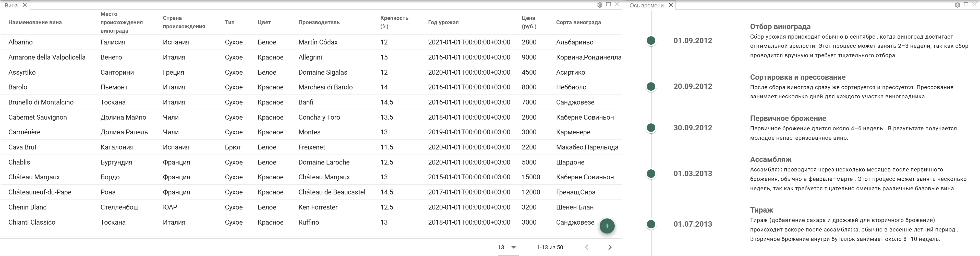Select the Chablis wine cell
980x256 pixels.
coord(19,162)
